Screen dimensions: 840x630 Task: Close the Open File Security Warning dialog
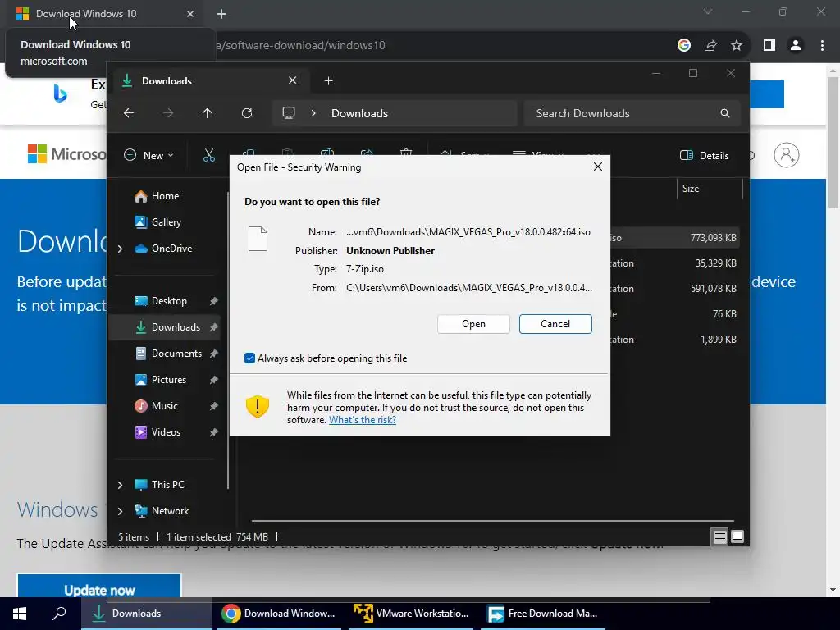pyautogui.click(x=598, y=167)
